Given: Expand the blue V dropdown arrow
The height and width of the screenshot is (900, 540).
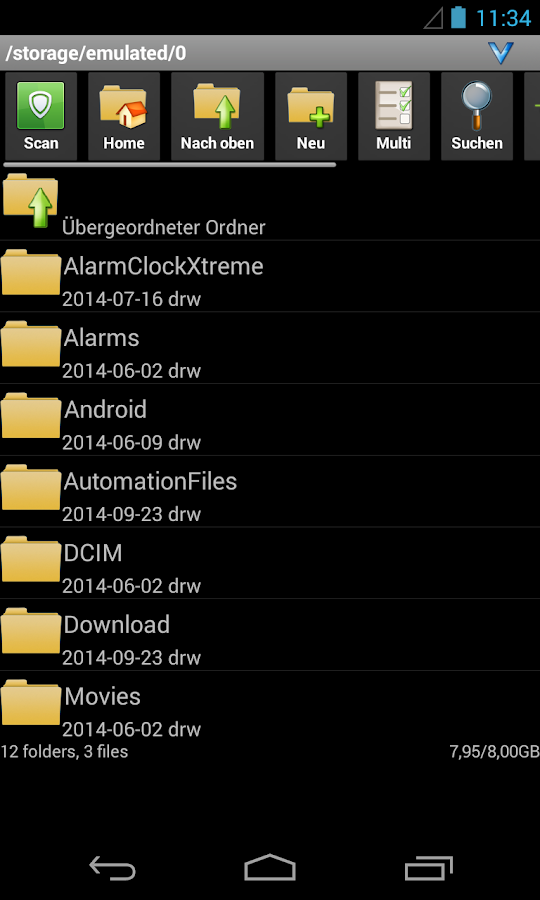Looking at the screenshot, I should click(500, 53).
